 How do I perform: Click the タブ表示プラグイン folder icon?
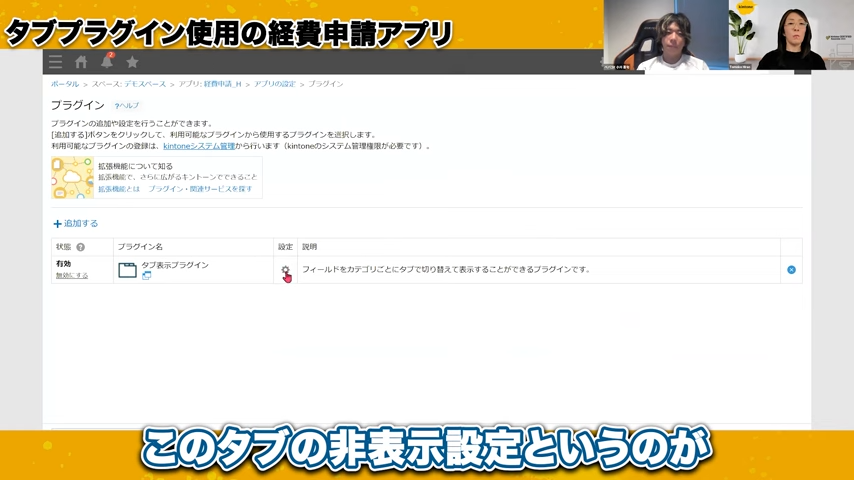127,270
